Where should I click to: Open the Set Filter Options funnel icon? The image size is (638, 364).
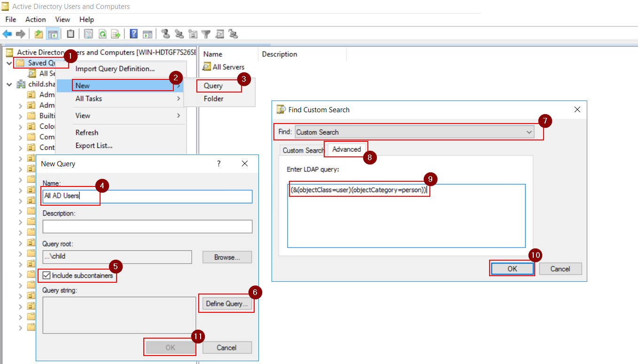click(x=206, y=34)
